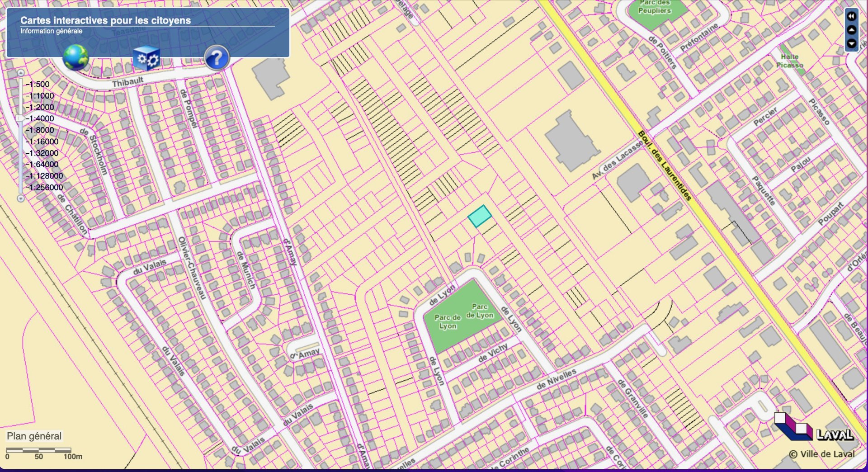Click the 'Av. des Lacasse' street label
Viewport: 868px width, 472px height.
[x=618, y=159]
